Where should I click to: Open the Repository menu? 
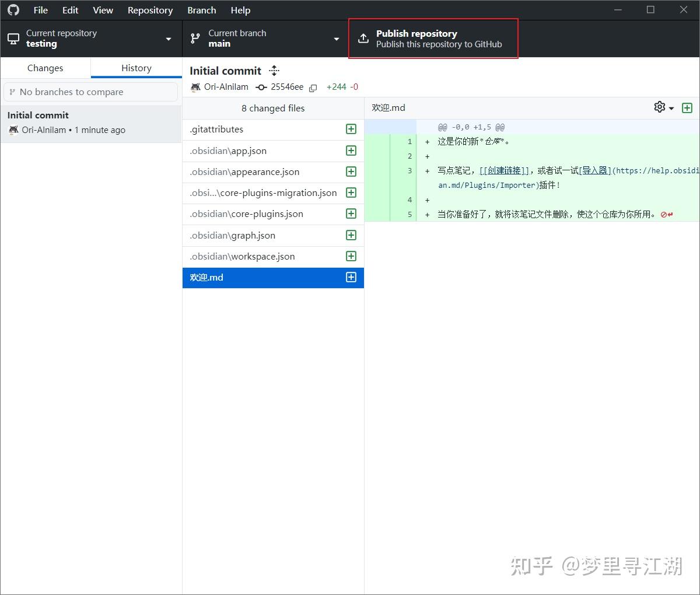pos(150,10)
